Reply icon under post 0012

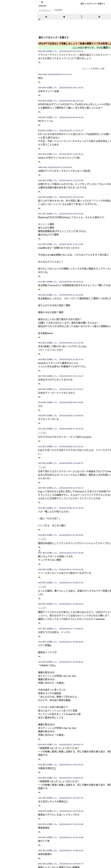[39, 276]
